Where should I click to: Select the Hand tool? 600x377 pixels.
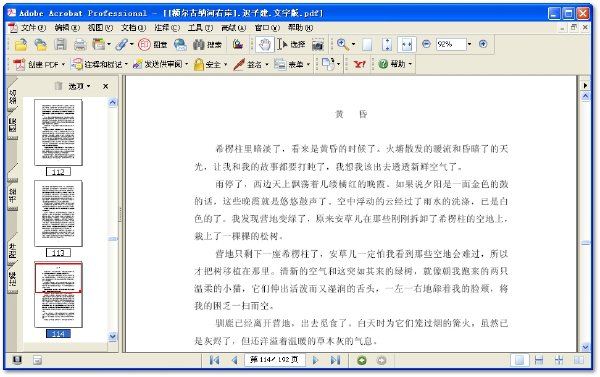(x=264, y=44)
